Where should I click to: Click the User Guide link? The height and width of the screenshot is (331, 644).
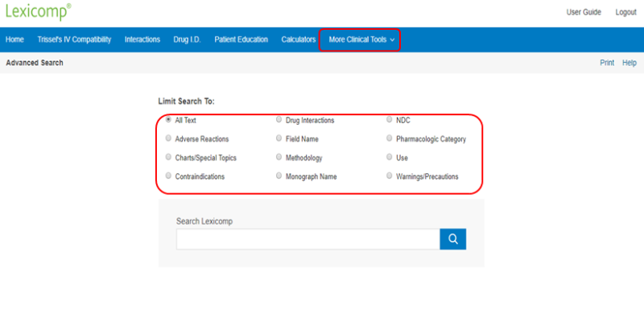click(x=584, y=12)
